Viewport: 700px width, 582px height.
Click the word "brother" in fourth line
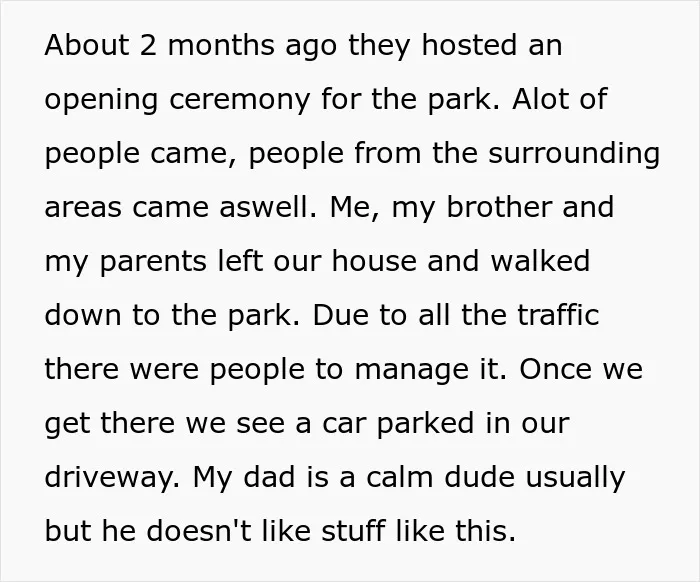click(499, 207)
